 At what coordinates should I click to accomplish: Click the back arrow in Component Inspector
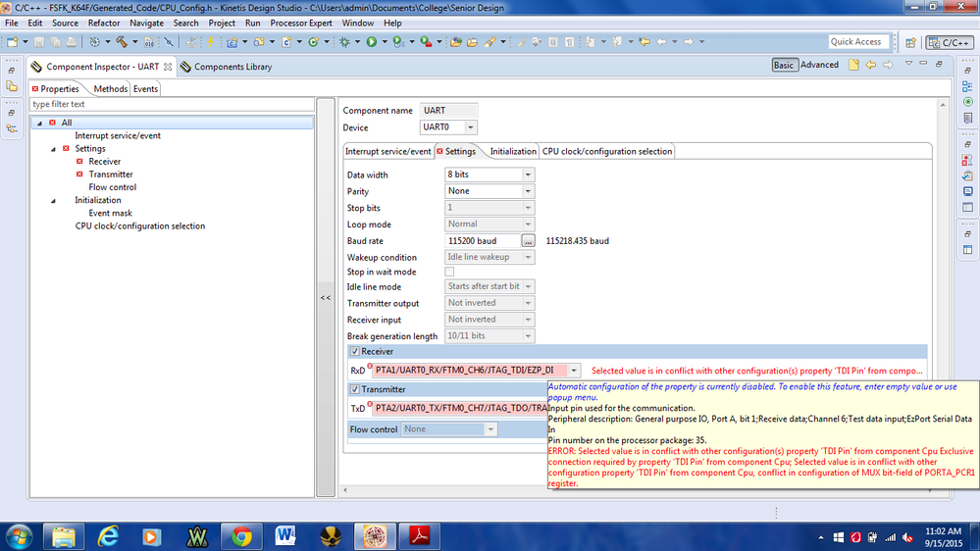click(871, 65)
